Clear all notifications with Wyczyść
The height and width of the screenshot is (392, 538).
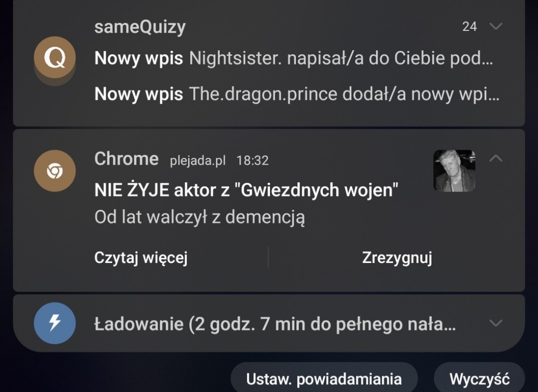[x=479, y=379]
